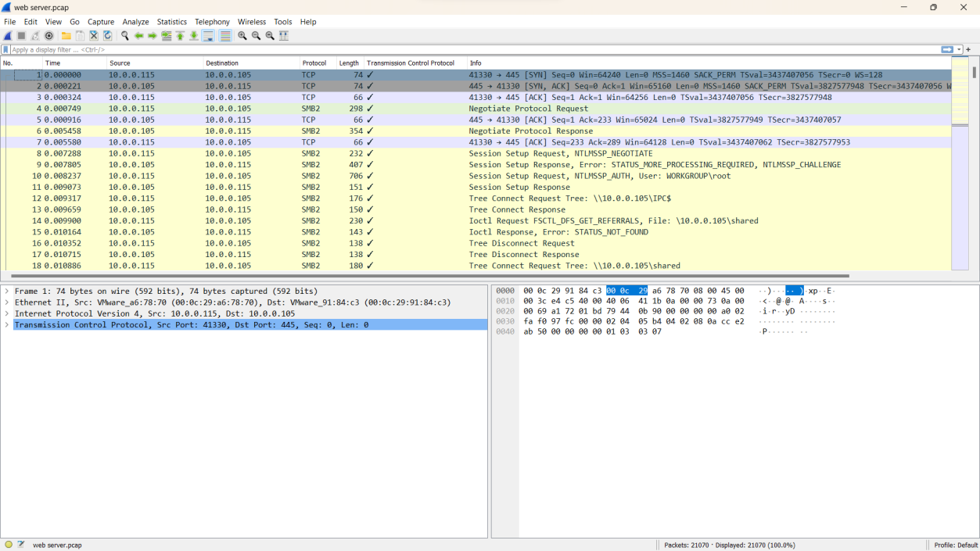Jump to the last packet icon

coord(194,36)
